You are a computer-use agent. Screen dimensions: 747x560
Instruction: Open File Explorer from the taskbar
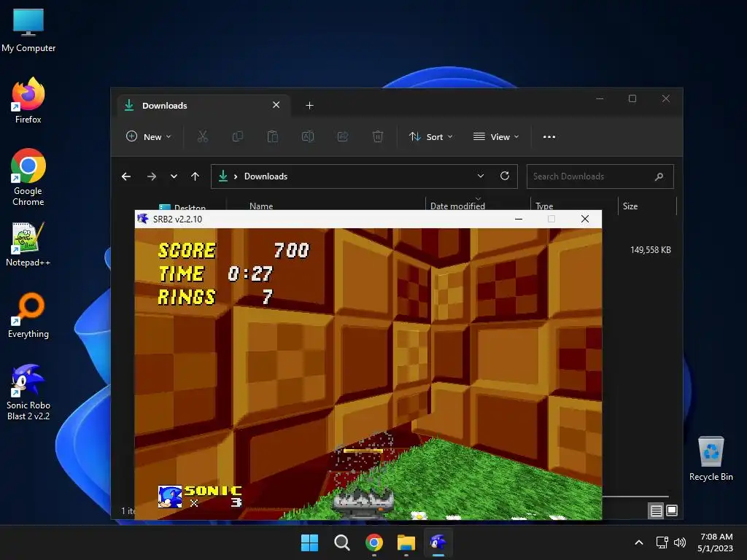tap(406, 542)
